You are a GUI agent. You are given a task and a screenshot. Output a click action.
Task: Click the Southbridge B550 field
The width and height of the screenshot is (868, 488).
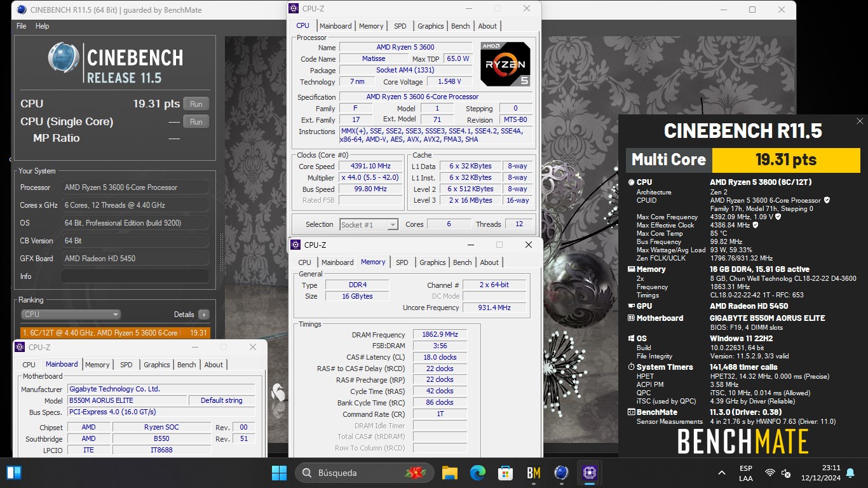pos(161,438)
